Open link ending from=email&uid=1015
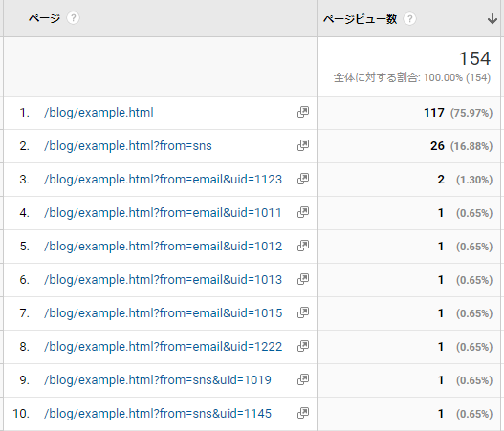The image size is (504, 431). coord(163,313)
